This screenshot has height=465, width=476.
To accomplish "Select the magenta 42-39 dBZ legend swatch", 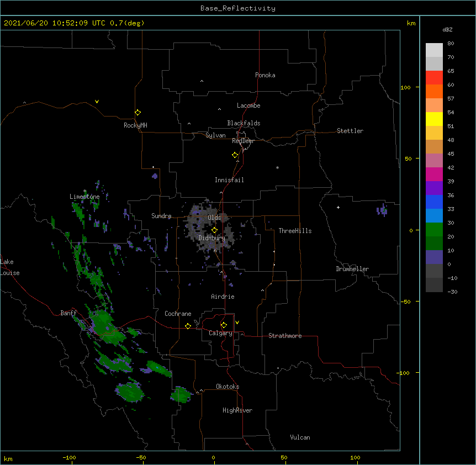I will coord(434,174).
